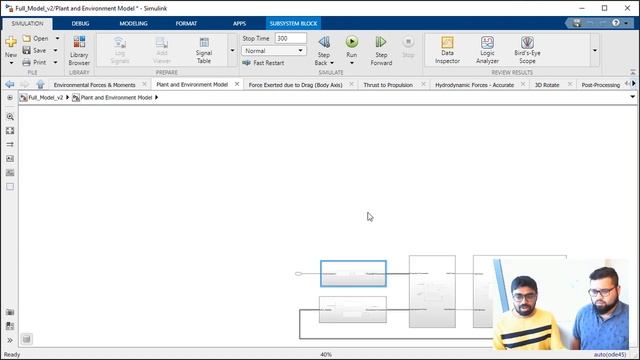The width and height of the screenshot is (640, 360).
Task: Navigate forward with the right arrow
Action: tap(24, 84)
